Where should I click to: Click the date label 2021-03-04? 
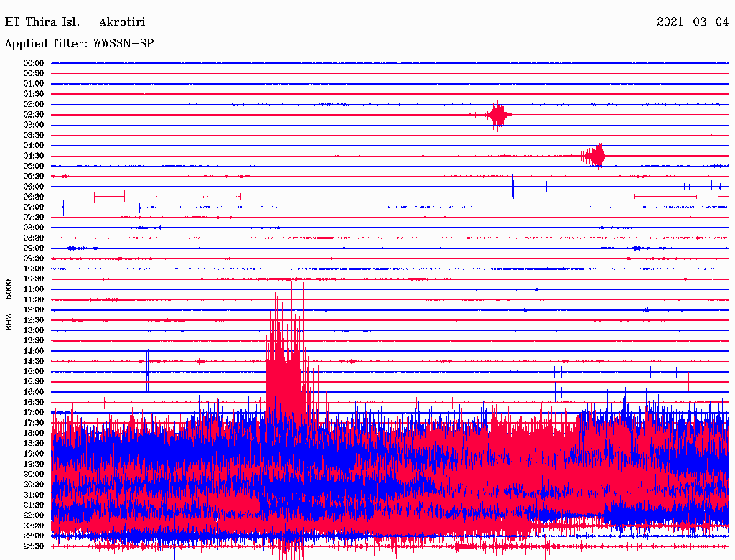693,22
